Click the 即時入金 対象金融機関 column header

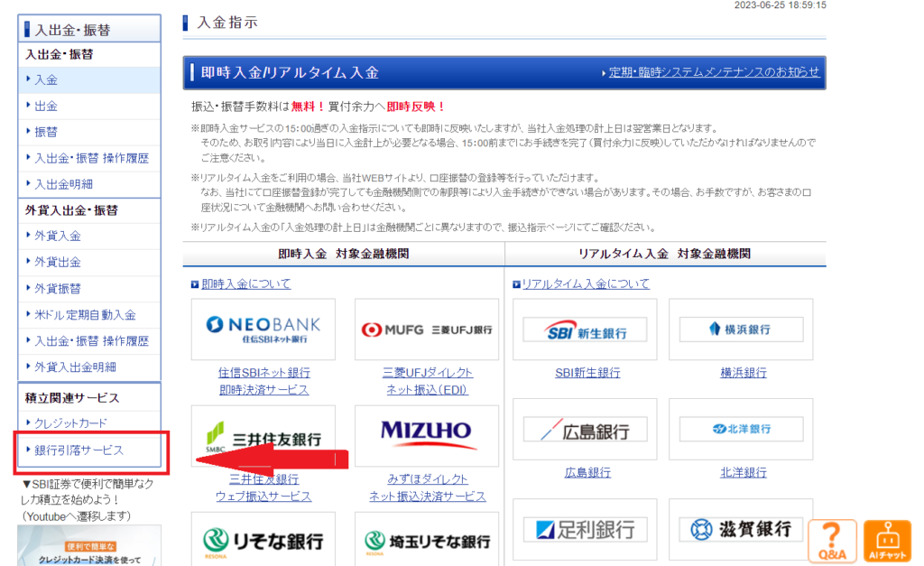click(344, 254)
